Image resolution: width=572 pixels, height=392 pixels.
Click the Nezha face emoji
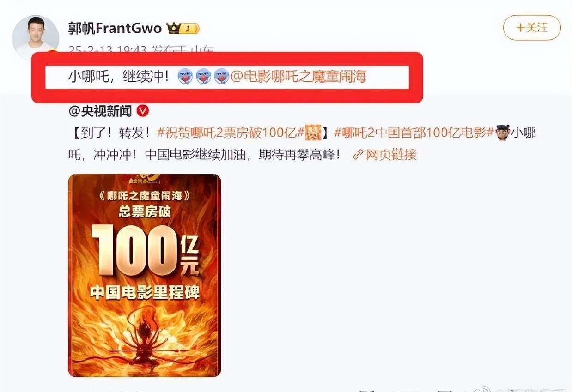(x=502, y=133)
